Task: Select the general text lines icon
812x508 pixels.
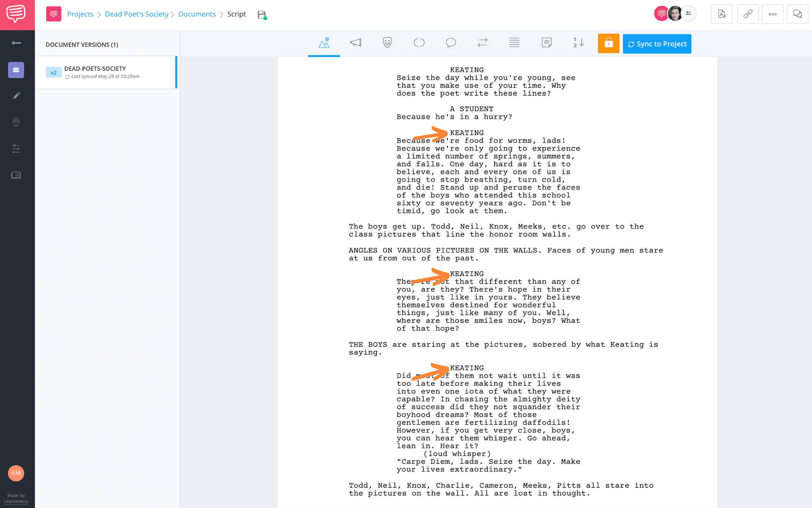Action: click(x=514, y=43)
